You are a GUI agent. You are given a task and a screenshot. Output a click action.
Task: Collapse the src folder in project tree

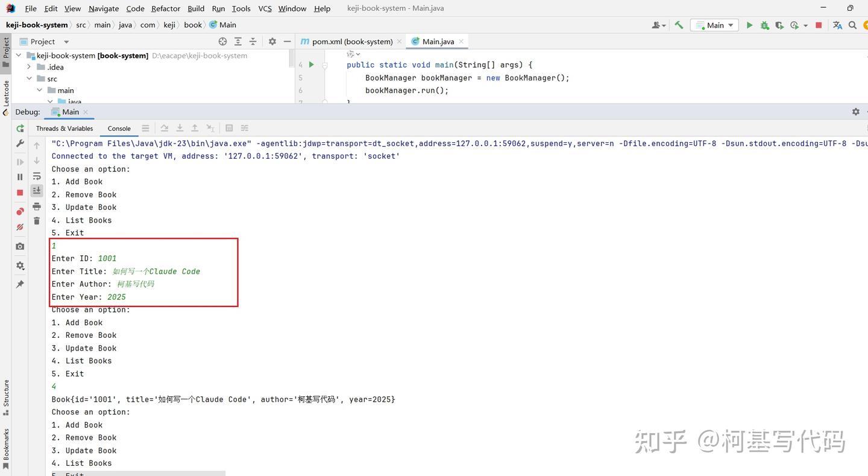pyautogui.click(x=29, y=78)
